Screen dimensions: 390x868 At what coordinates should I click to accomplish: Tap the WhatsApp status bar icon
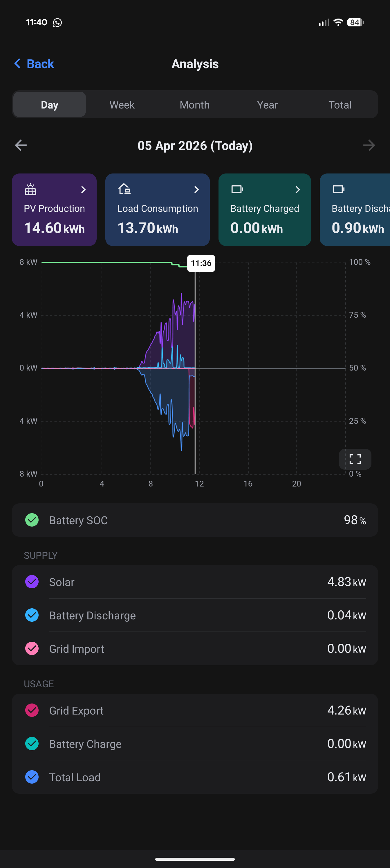click(x=58, y=23)
